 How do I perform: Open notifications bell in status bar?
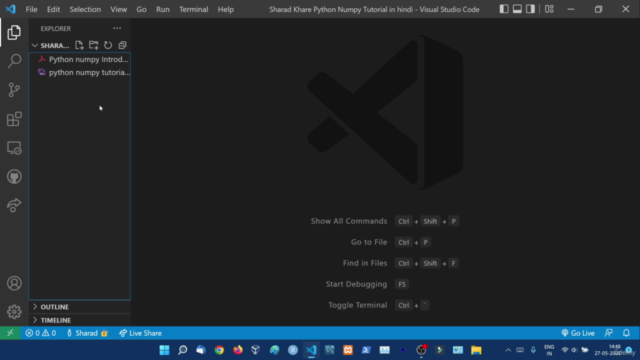point(626,333)
